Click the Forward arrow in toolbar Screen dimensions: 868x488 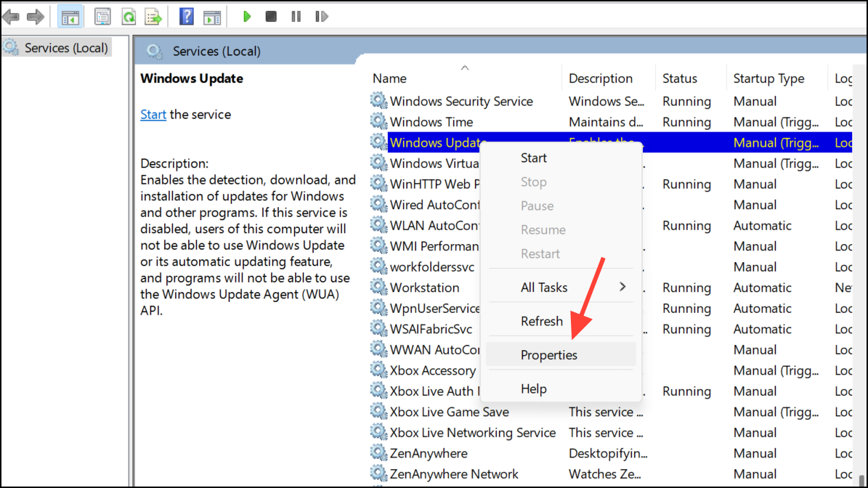click(36, 16)
